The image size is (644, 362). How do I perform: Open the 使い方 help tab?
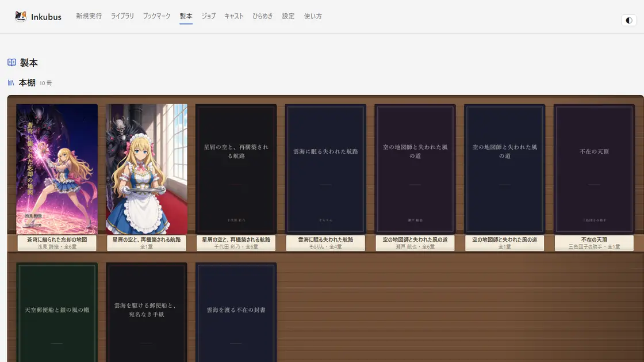tap(313, 16)
